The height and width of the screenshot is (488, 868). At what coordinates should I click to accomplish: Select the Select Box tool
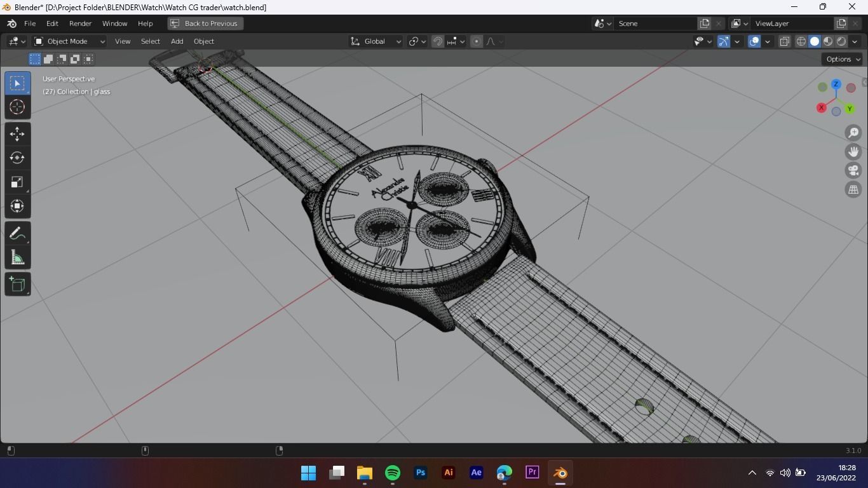(x=17, y=83)
